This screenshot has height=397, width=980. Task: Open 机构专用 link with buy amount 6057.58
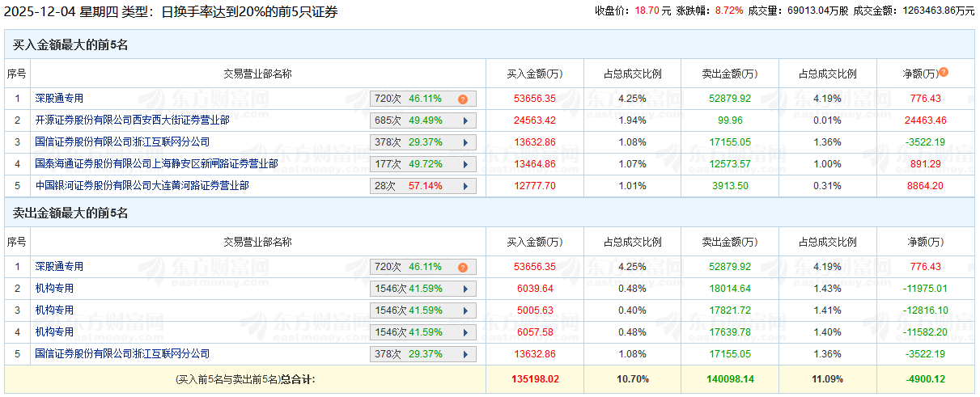point(54,332)
